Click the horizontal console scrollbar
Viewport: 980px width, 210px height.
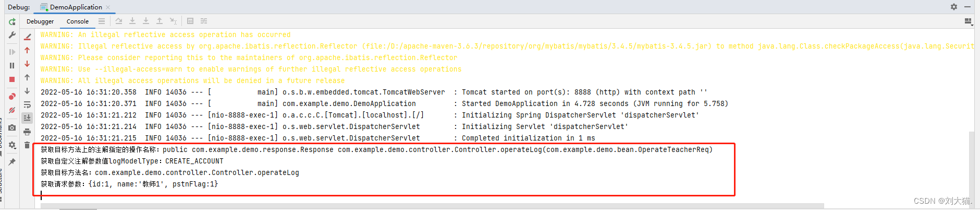[x=432, y=206]
